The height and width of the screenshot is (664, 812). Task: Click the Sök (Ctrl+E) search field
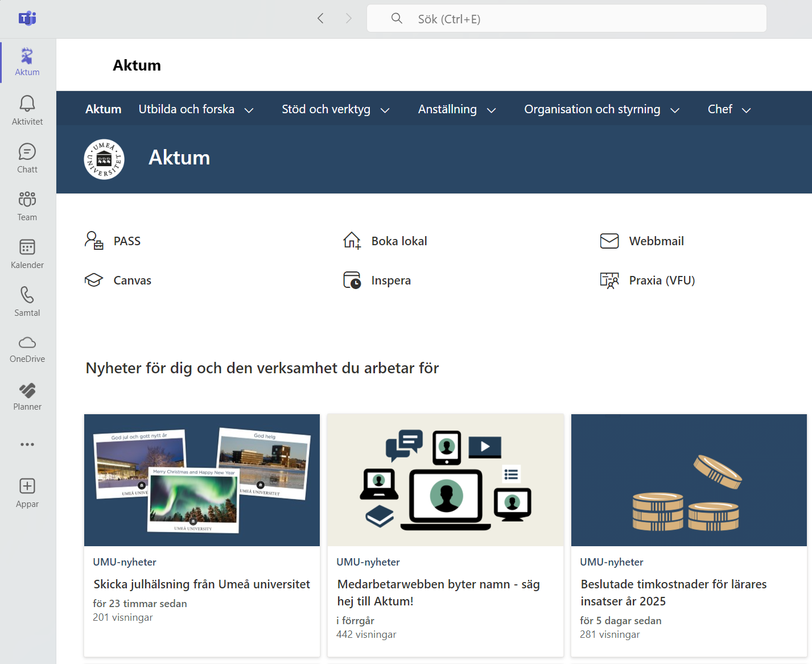[x=567, y=19]
